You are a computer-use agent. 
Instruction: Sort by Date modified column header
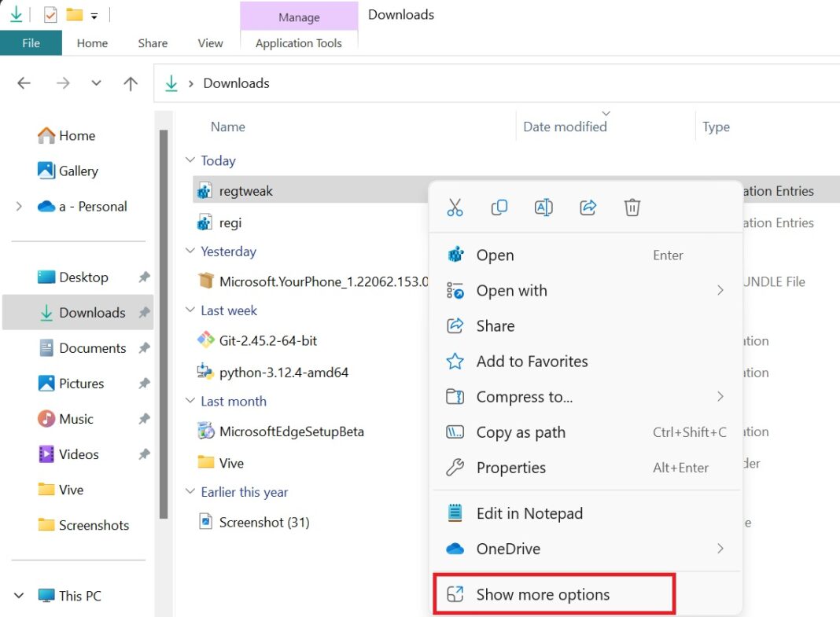coord(566,127)
